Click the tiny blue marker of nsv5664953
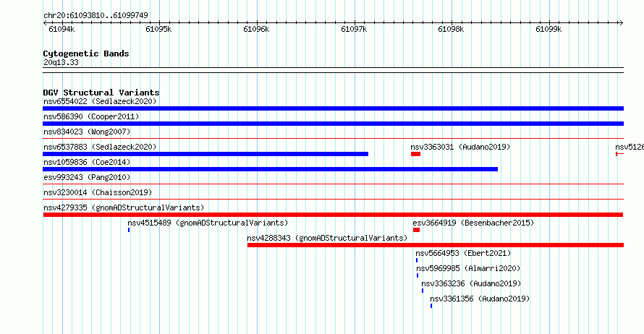Image resolution: width=644 pixels, height=334 pixels. [x=417, y=260]
